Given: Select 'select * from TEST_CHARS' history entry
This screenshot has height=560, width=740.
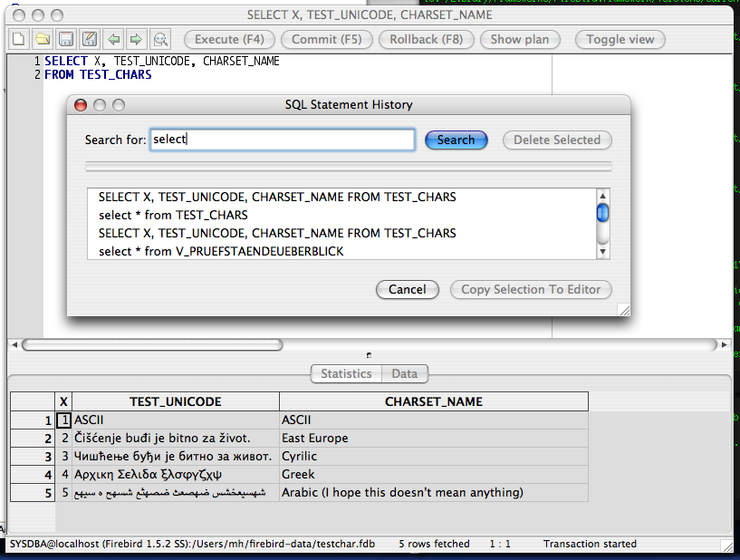Looking at the screenshot, I should pos(173,215).
